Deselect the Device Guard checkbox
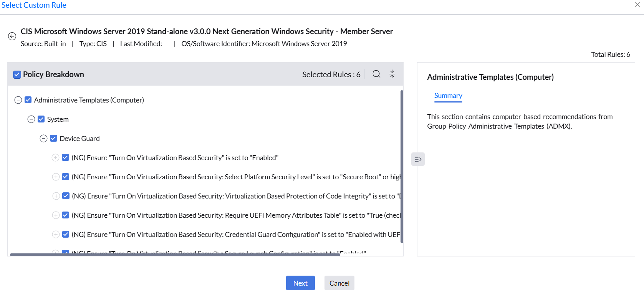Screen dimensions: 644x296 (x=54, y=138)
